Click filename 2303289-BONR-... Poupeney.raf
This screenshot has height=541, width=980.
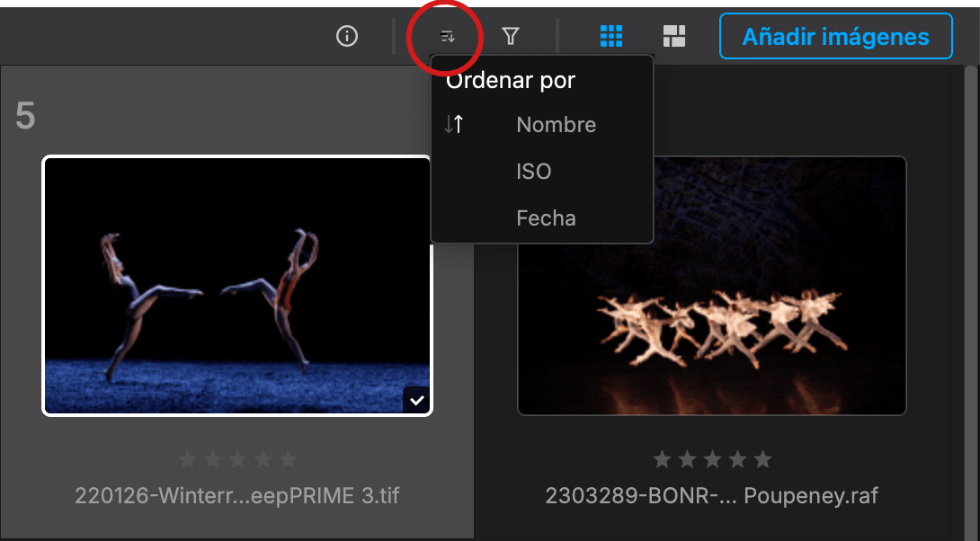712,495
